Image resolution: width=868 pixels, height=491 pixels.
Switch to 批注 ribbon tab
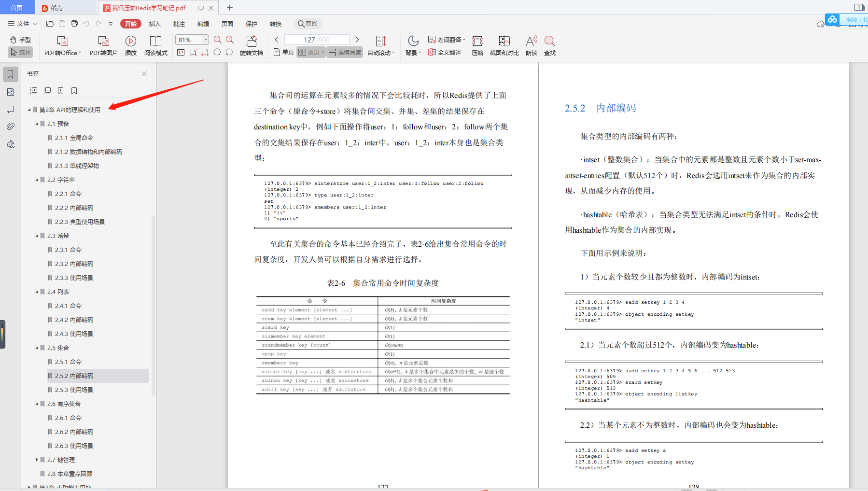tap(179, 24)
